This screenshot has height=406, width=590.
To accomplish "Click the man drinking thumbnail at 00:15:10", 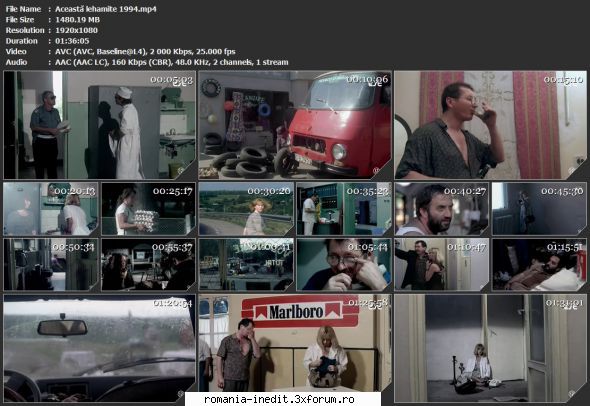I will (490, 125).
